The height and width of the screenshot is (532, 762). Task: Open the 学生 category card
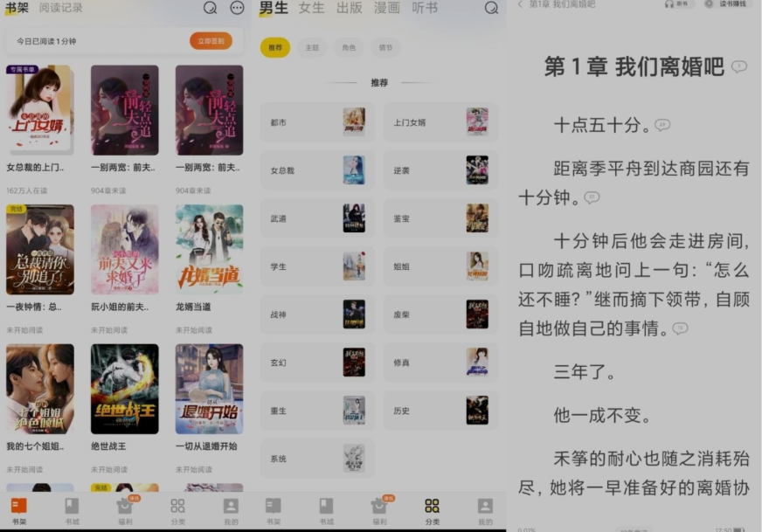point(317,266)
